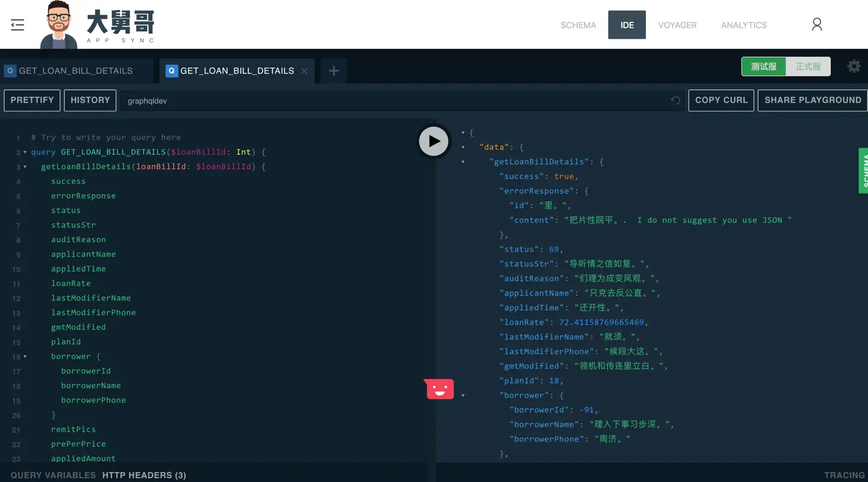This screenshot has width=868, height=482.
Task: Click the "# Try to write your query here" comment
Action: pos(106,138)
